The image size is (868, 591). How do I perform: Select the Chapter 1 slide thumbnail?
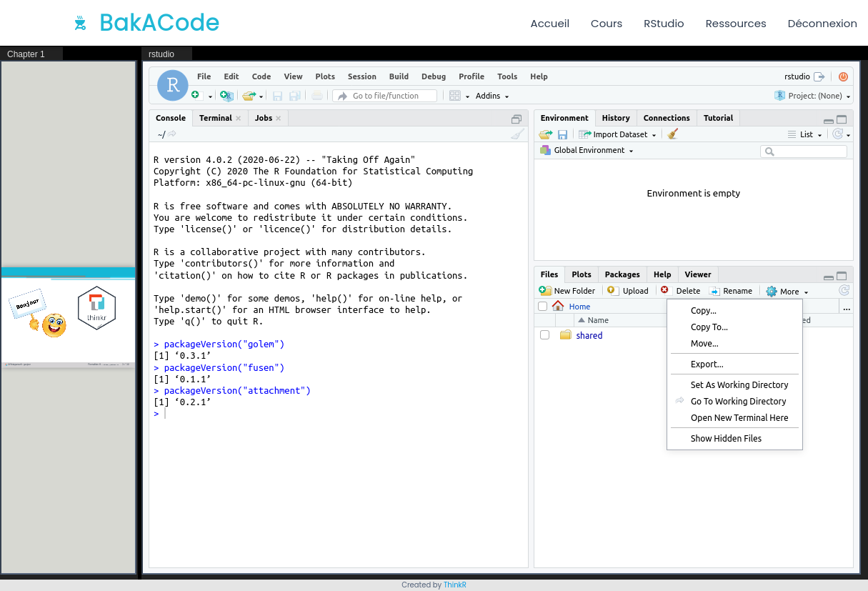(69, 318)
